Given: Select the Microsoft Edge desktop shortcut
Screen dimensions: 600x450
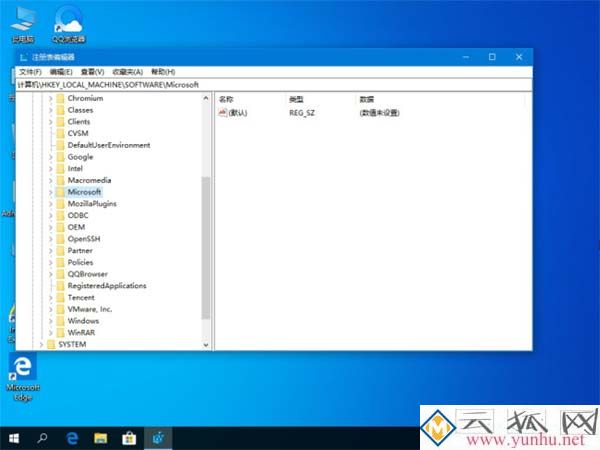Looking at the screenshot, I should point(23,377).
